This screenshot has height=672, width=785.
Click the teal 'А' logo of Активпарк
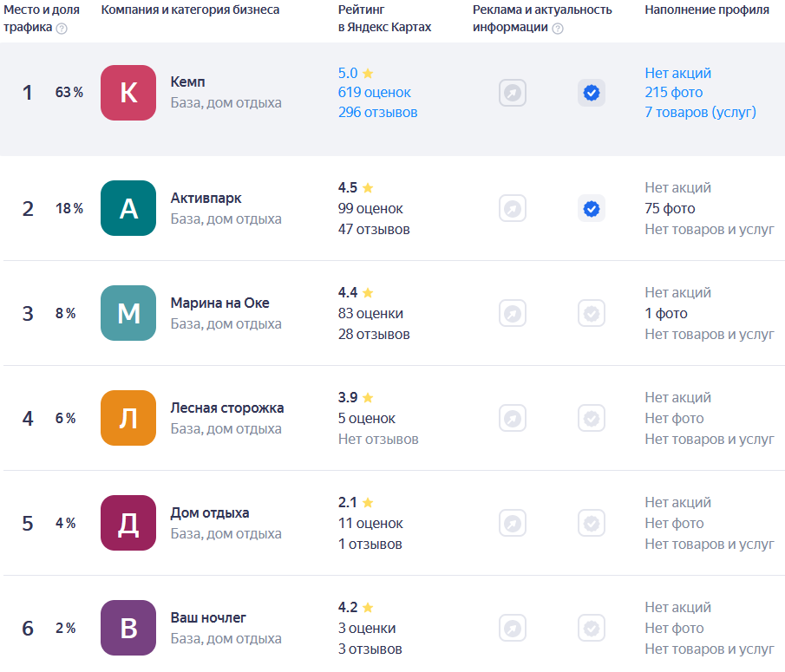pos(128,208)
